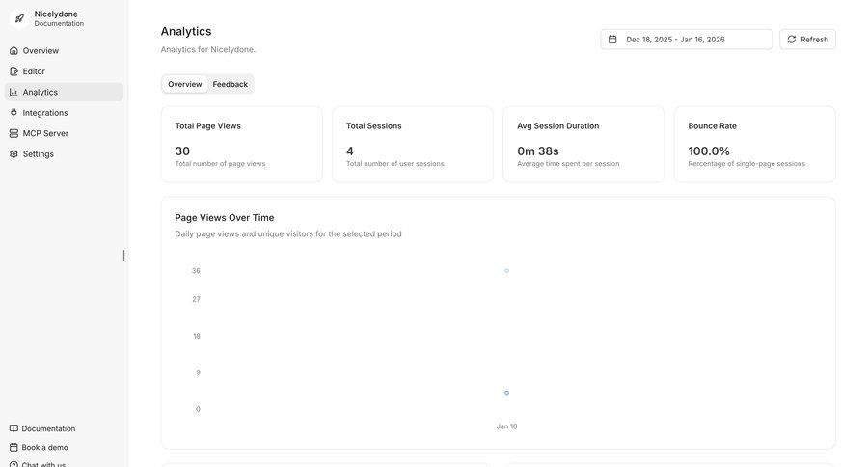The image size is (868, 467).
Task: Click the Analytics bar chart icon
Action: (14, 92)
